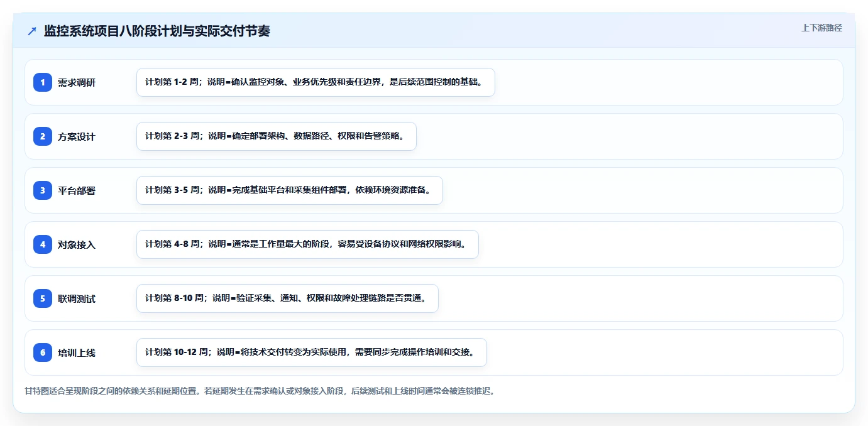Open the 计划第 1-2 周 description box
Image resolution: width=868 pixels, height=426 pixels.
[x=316, y=82]
